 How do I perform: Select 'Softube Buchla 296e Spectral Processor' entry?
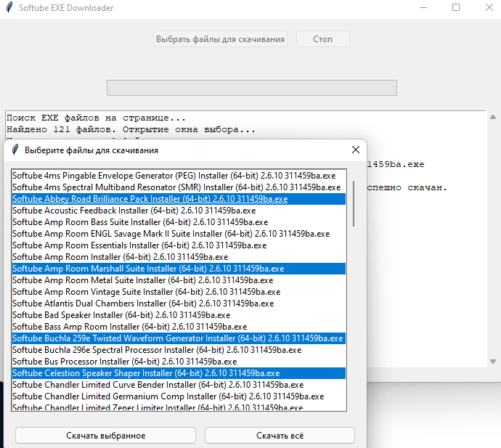(179, 350)
